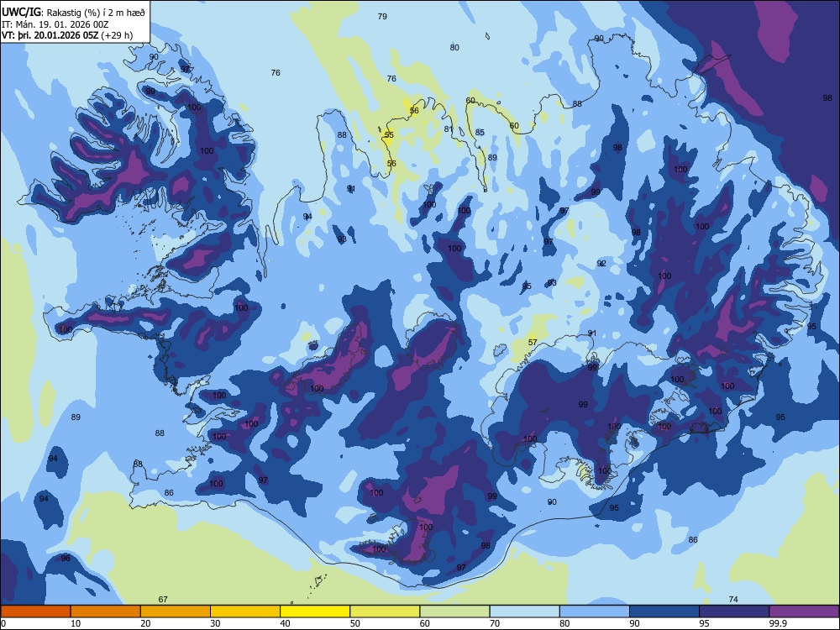Viewport: 840px width, 630px height.
Task: Choose the navy 95–99.9 legend swatch
Action: coord(734,612)
